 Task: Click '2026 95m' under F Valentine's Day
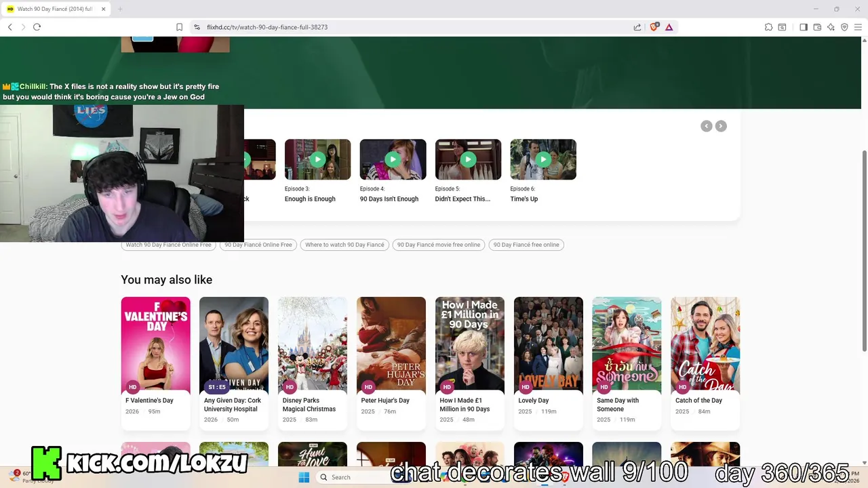(143, 411)
